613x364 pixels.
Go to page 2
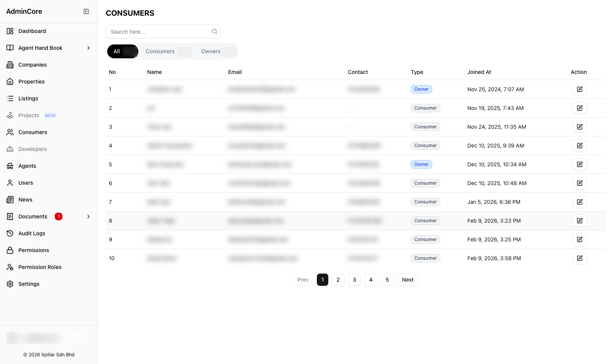click(x=338, y=280)
